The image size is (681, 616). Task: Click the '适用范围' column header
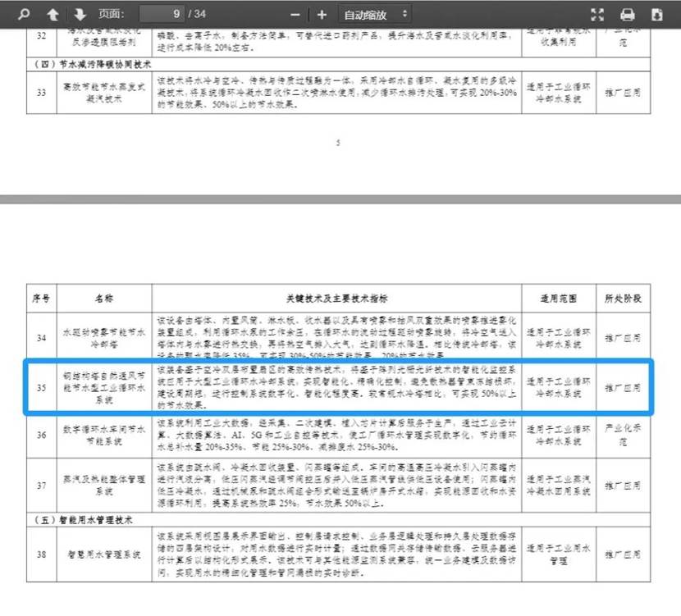(x=559, y=299)
